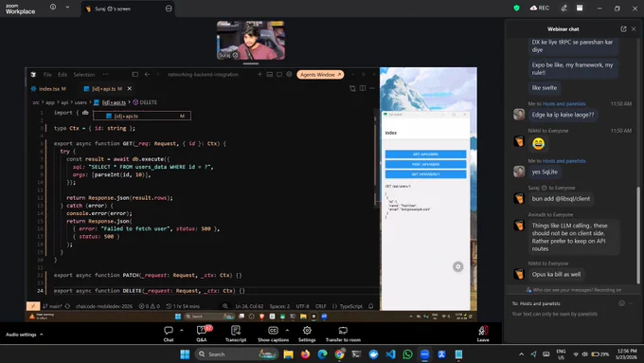Click the green encryption shield icon
The height and width of the screenshot is (363, 644).
(517, 8)
